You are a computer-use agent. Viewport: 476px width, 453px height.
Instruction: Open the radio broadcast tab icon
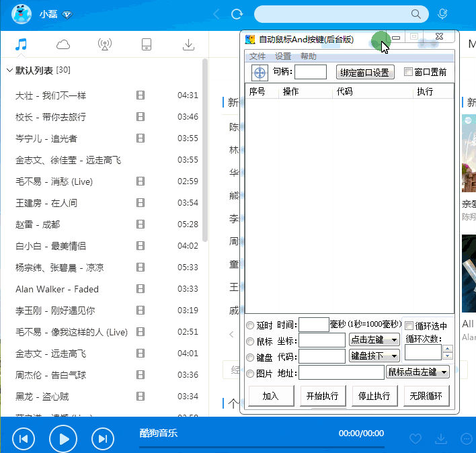tap(105, 44)
